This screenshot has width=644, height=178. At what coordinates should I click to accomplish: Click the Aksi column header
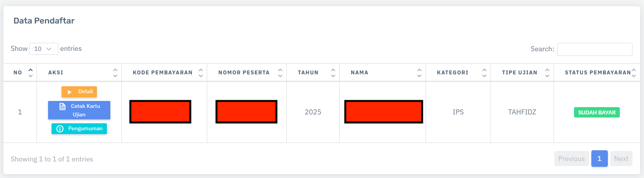pyautogui.click(x=56, y=72)
